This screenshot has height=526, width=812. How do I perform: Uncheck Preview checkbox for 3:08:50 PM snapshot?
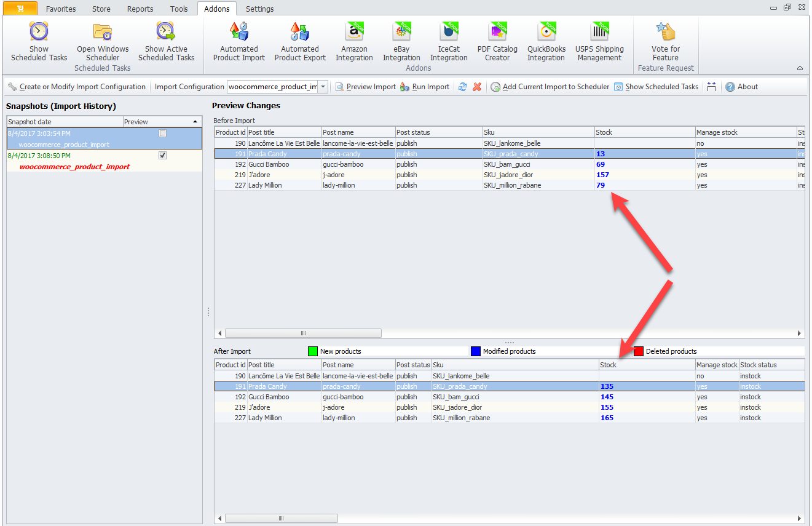[163, 156]
